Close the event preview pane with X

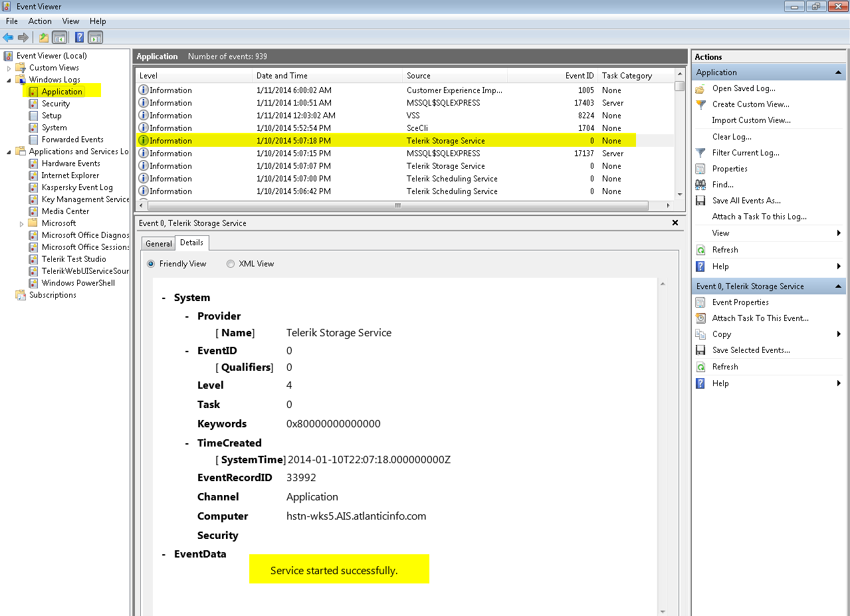[x=675, y=223]
